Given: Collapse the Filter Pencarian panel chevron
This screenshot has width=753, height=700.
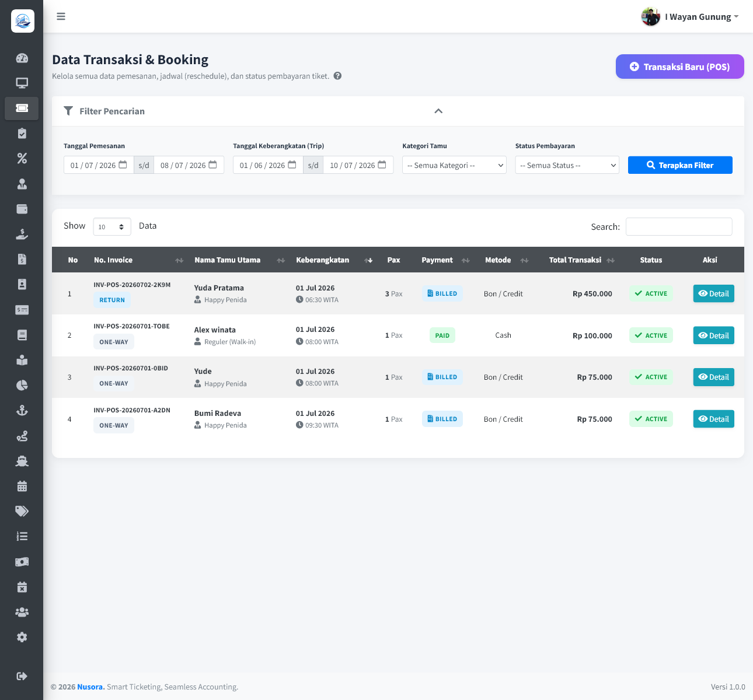Looking at the screenshot, I should tap(438, 111).
